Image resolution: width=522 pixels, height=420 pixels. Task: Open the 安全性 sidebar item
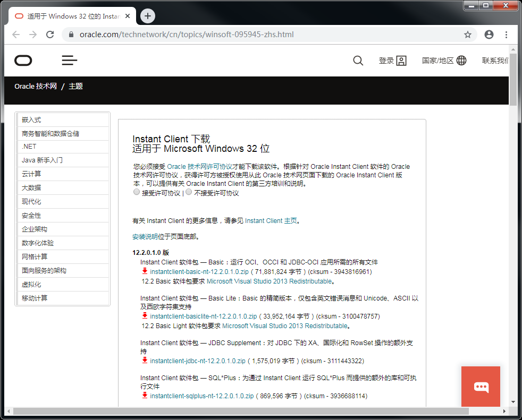[x=63, y=216]
